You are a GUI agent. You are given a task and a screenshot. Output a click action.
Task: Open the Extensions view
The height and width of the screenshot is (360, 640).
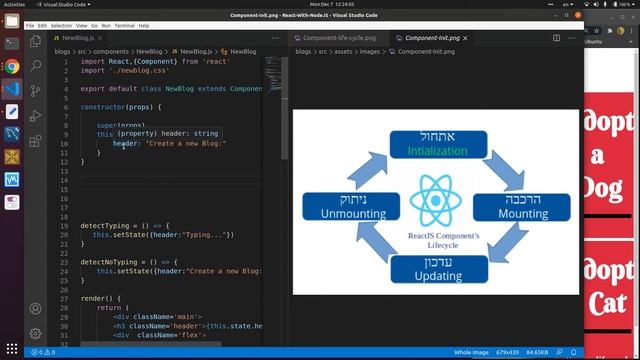point(36,141)
